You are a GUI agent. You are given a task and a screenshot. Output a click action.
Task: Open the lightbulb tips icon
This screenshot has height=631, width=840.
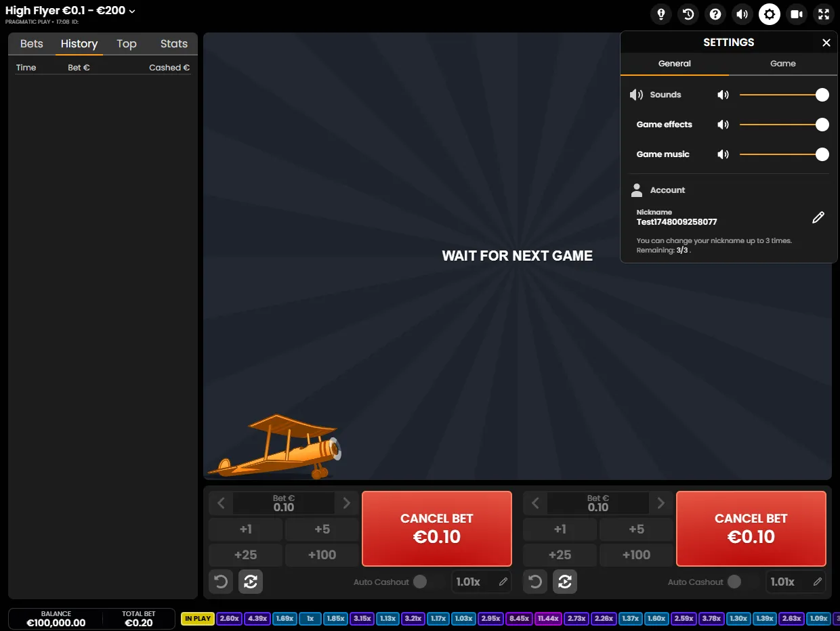point(661,14)
